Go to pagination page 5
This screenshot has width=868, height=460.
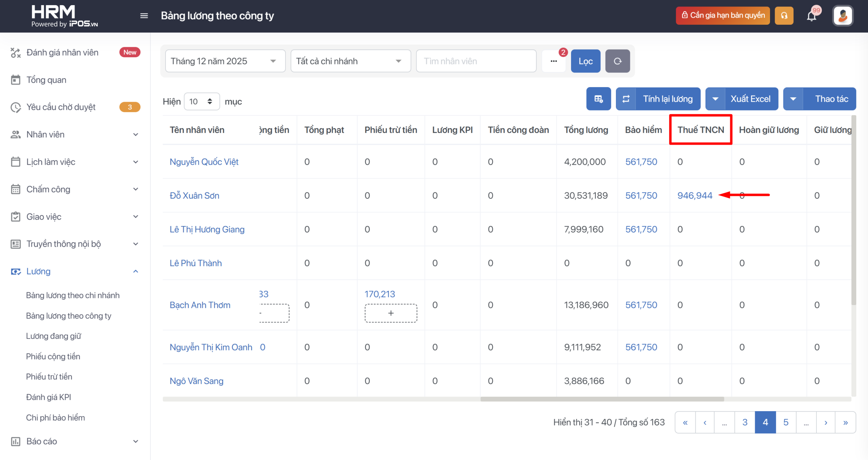786,422
